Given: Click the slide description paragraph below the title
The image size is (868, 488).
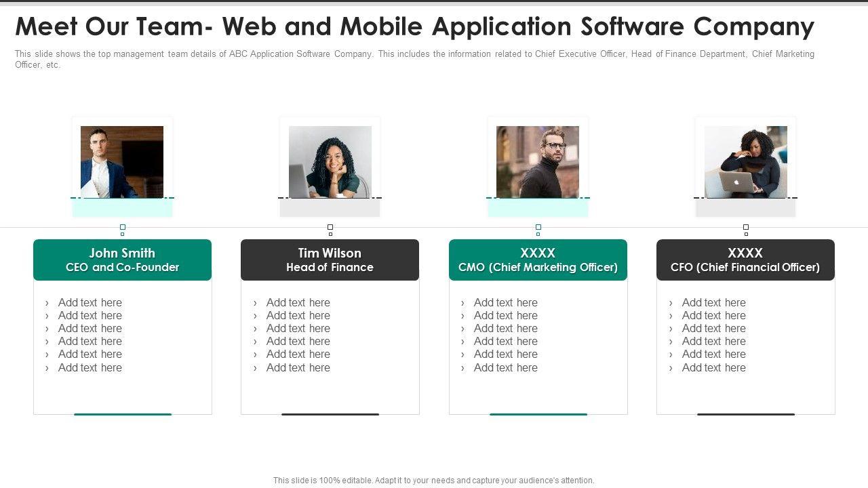Looking at the screenshot, I should pyautogui.click(x=414, y=59).
